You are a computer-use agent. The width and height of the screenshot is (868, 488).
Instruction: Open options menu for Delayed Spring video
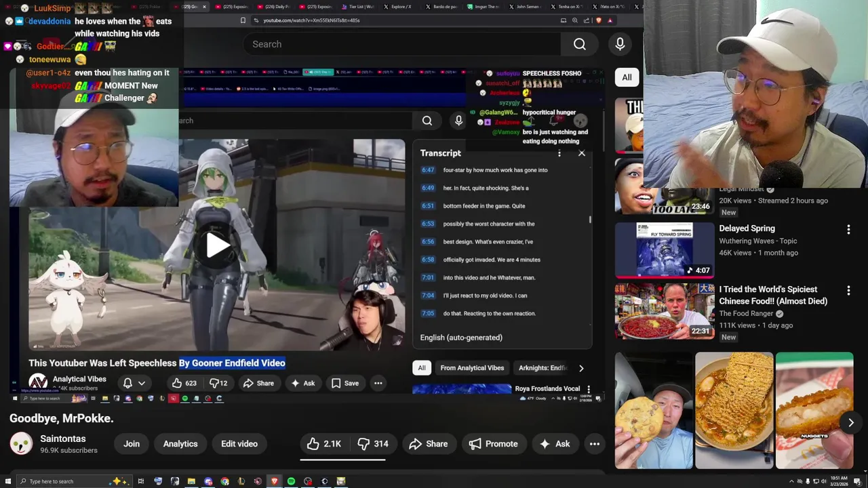click(848, 230)
